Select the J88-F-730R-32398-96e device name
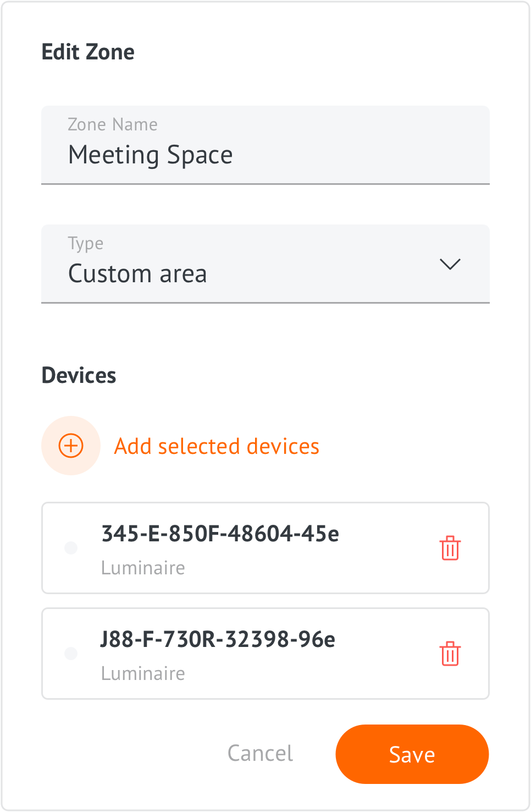The width and height of the screenshot is (531, 812). [218, 639]
